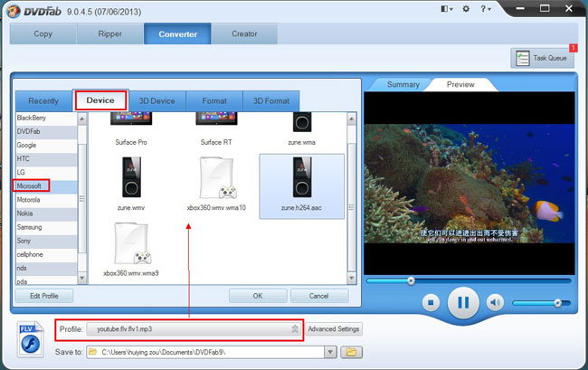The image size is (588, 370).
Task: Pause the preview video
Action: click(x=463, y=302)
